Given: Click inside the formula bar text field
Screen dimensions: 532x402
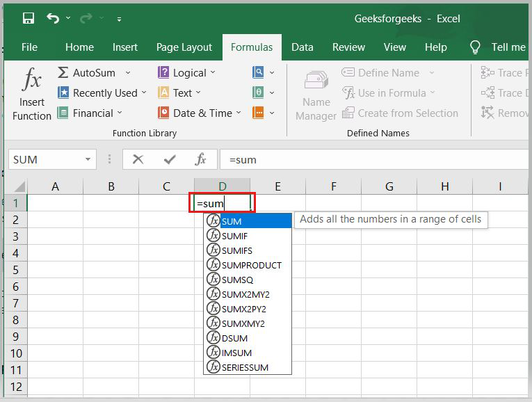Looking at the screenshot, I should [x=375, y=159].
